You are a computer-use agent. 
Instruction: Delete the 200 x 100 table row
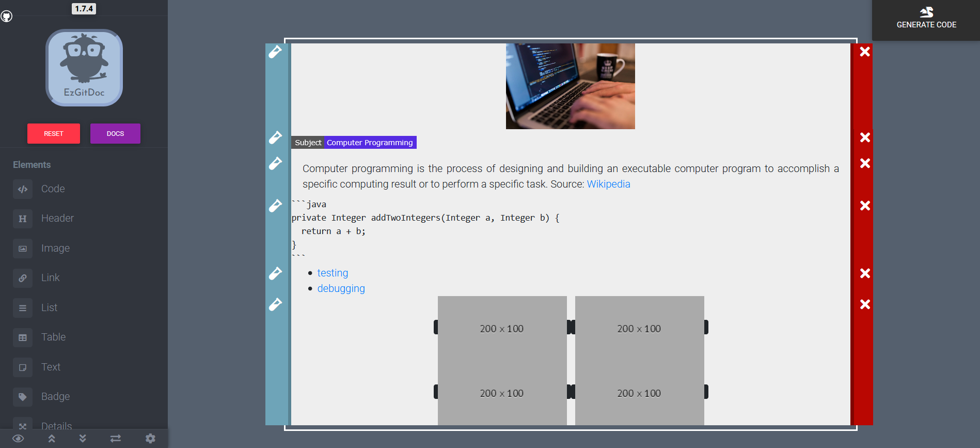[x=865, y=304]
